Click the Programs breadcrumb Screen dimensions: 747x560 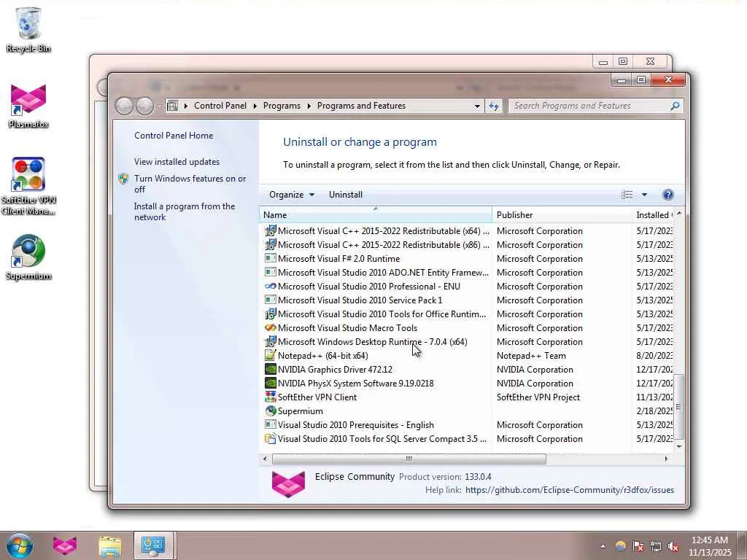282,106
